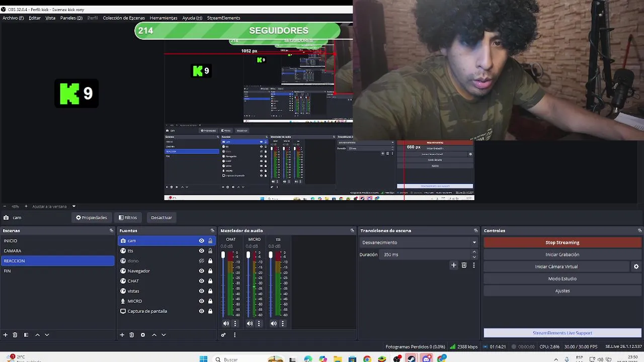Screen dimensions: 644x362
Task: Toggle visibility of tts source
Action: coord(201,251)
